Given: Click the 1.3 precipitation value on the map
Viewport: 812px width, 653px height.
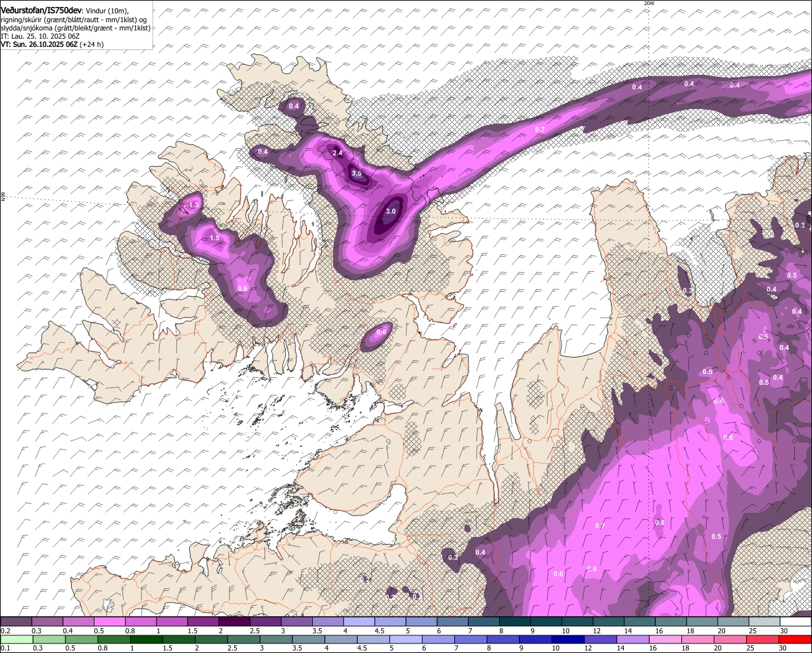Looking at the screenshot, I should pos(194,205).
